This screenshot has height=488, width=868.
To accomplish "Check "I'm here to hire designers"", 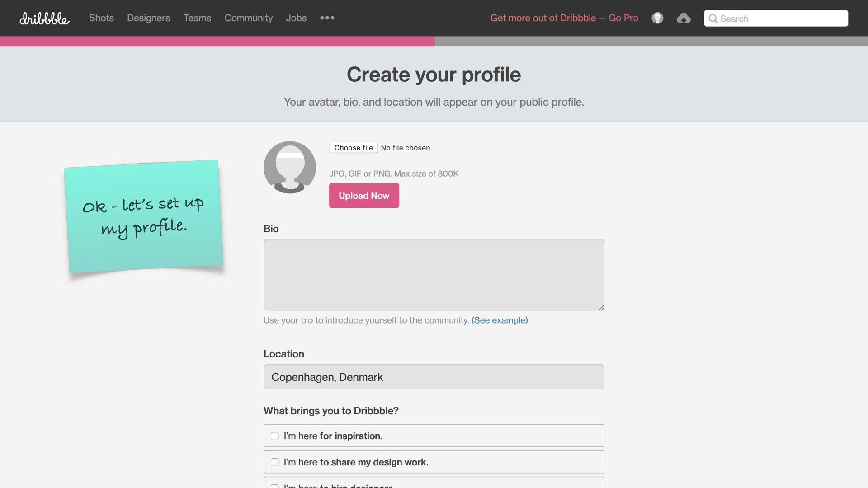I will coord(275,486).
